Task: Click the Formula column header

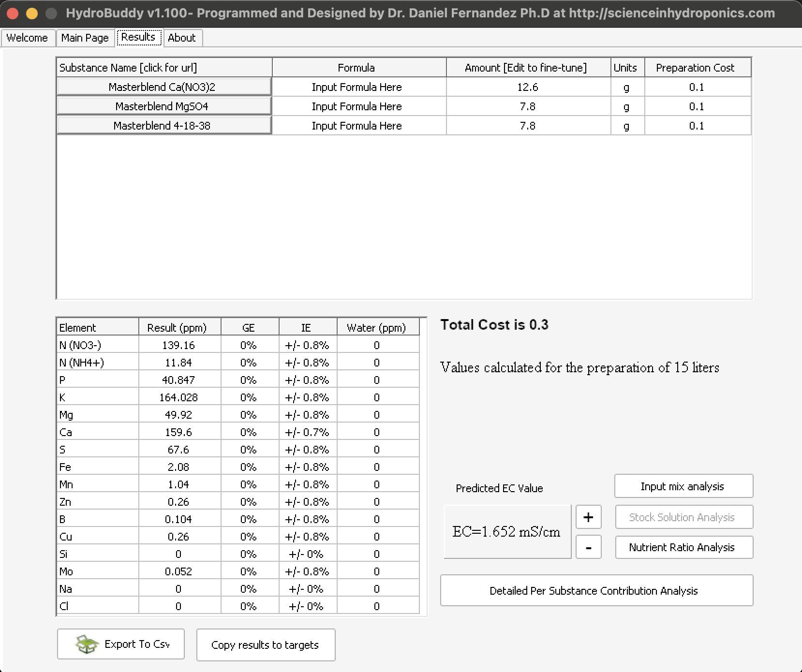Action: 359,68
